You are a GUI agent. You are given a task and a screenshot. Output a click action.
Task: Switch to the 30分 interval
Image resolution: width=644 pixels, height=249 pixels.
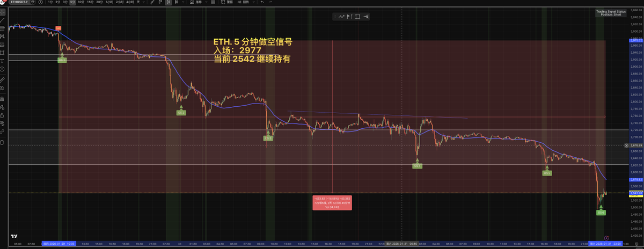(x=99, y=2)
